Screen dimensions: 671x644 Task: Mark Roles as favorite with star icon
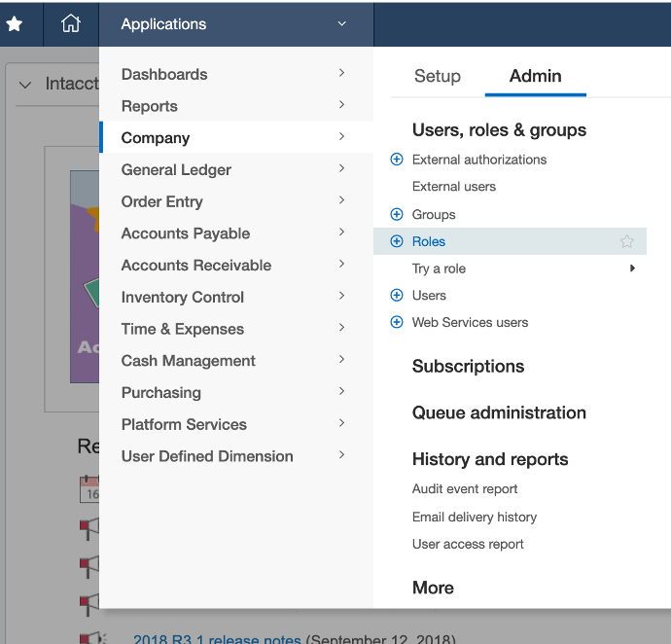click(x=627, y=241)
